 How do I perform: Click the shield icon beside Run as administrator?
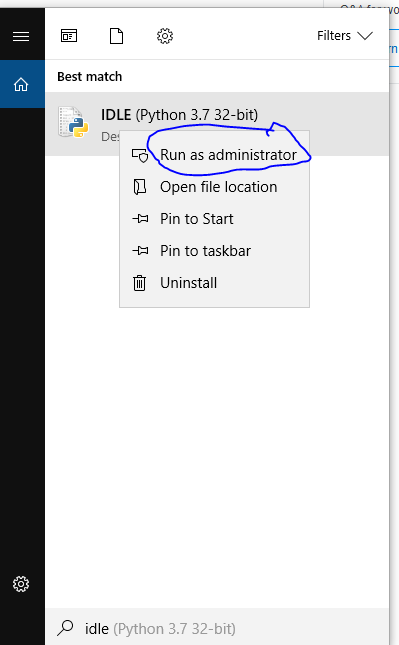140,155
